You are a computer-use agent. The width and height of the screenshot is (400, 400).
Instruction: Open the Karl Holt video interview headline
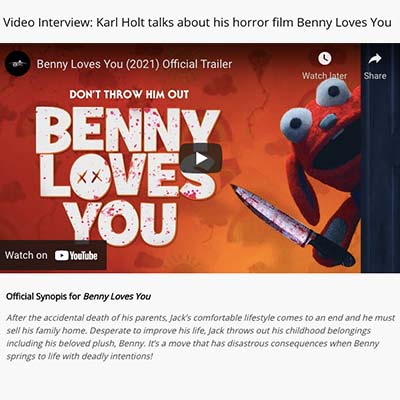(197, 23)
